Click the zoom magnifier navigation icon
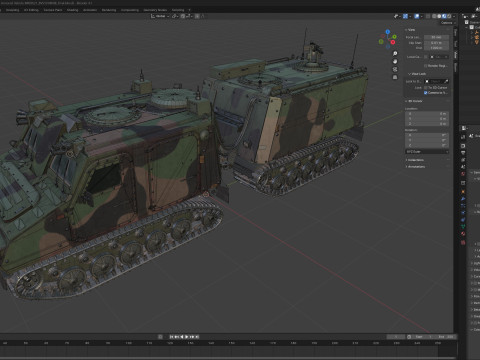The image size is (480, 360). (x=395, y=54)
